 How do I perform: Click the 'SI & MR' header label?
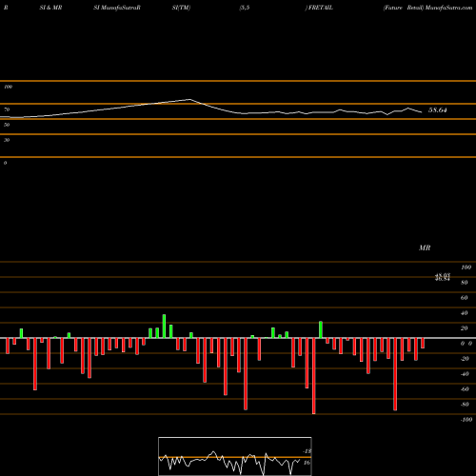coord(50,8)
